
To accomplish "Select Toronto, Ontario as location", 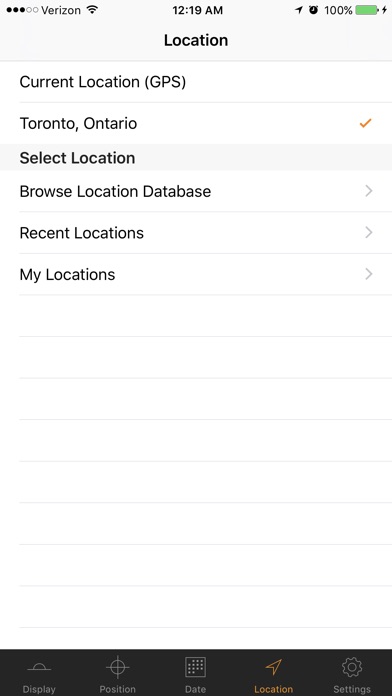I will [196, 123].
